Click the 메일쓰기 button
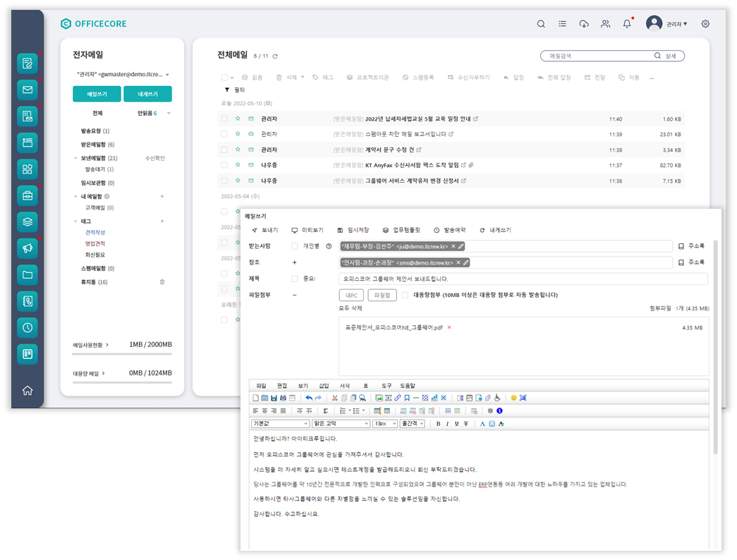737x560 pixels. [97, 94]
